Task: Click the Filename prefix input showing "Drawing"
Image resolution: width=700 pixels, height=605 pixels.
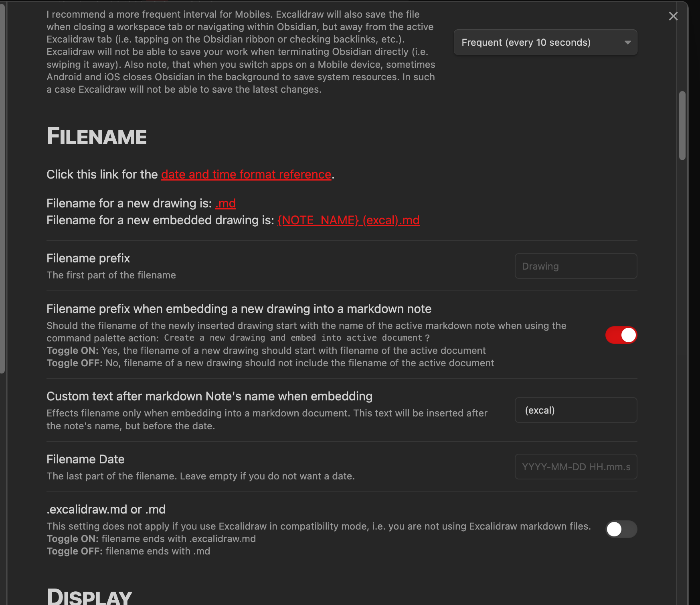Action: (x=575, y=266)
